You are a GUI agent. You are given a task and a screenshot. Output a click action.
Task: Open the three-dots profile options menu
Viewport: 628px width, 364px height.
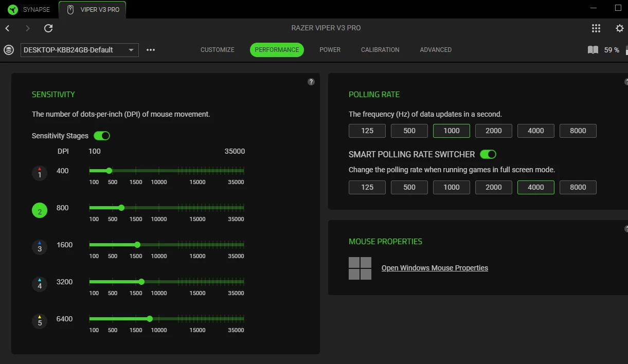[x=151, y=50]
